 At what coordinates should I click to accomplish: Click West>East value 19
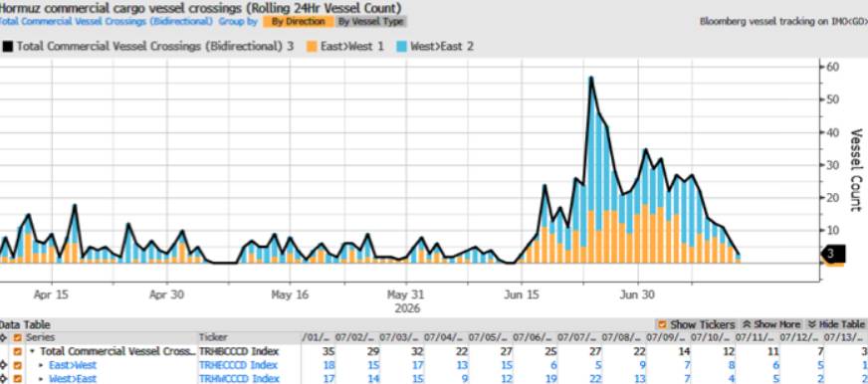point(550,379)
